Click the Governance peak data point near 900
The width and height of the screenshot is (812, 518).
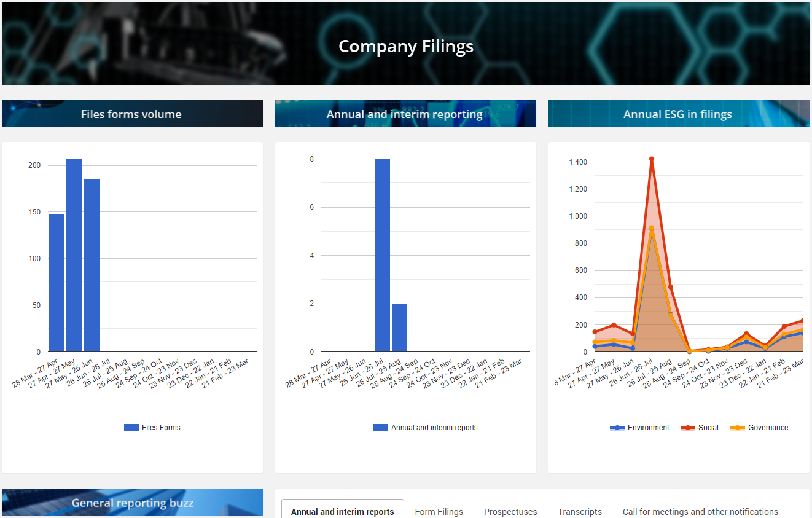(x=651, y=228)
